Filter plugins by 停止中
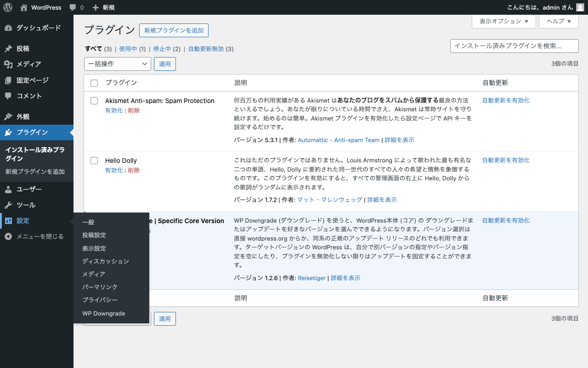 pyautogui.click(x=162, y=49)
